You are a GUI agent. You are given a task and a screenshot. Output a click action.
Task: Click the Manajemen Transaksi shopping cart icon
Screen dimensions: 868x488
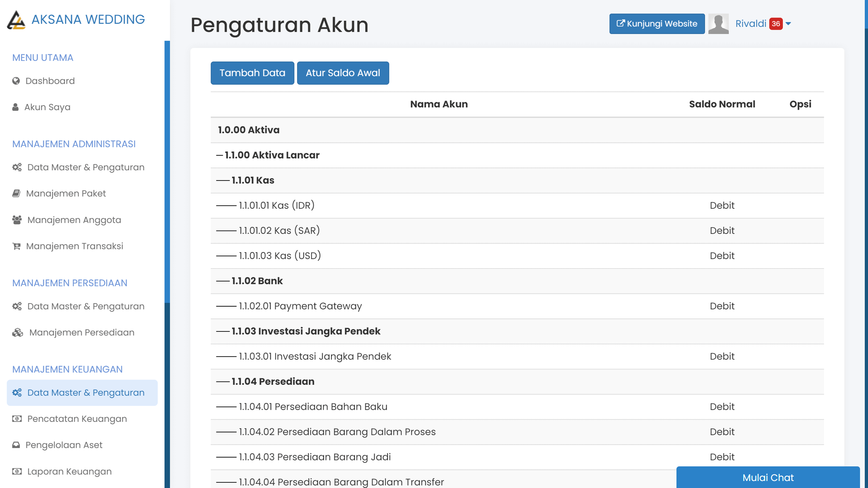17,246
